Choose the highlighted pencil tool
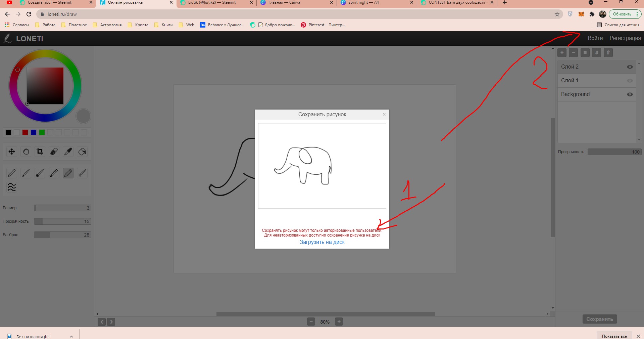 tap(68, 173)
